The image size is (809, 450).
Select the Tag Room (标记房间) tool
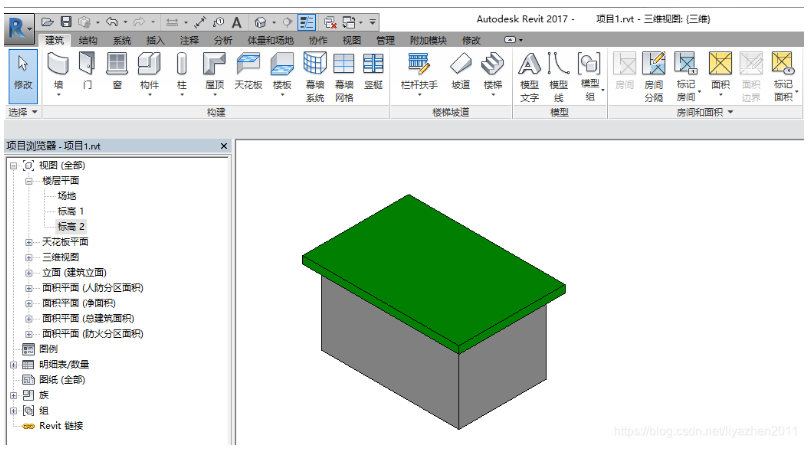coord(686,76)
